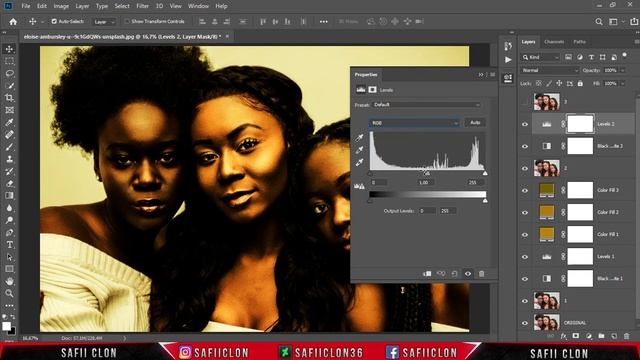Click the foreground color swatch

point(6,326)
